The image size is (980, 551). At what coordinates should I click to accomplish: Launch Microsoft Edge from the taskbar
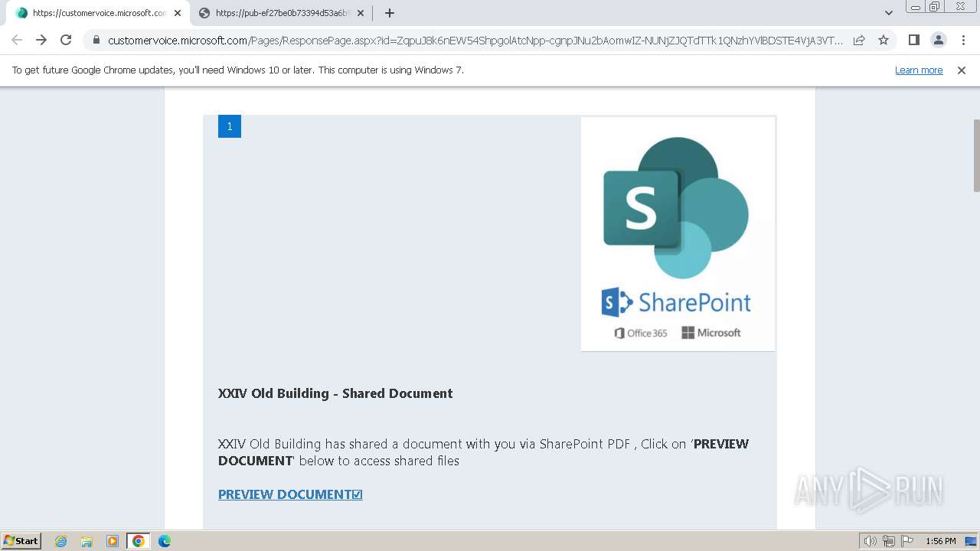click(x=165, y=541)
